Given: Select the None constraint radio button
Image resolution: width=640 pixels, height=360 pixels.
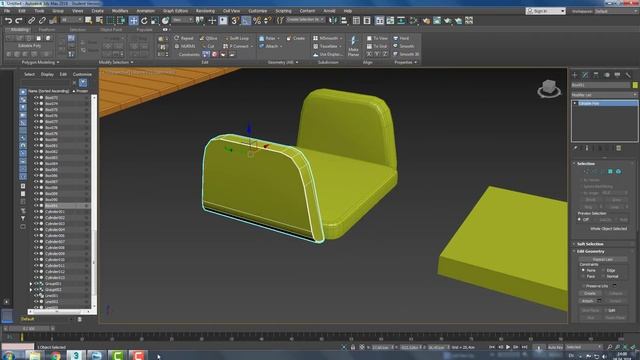Looking at the screenshot, I should [583, 270].
